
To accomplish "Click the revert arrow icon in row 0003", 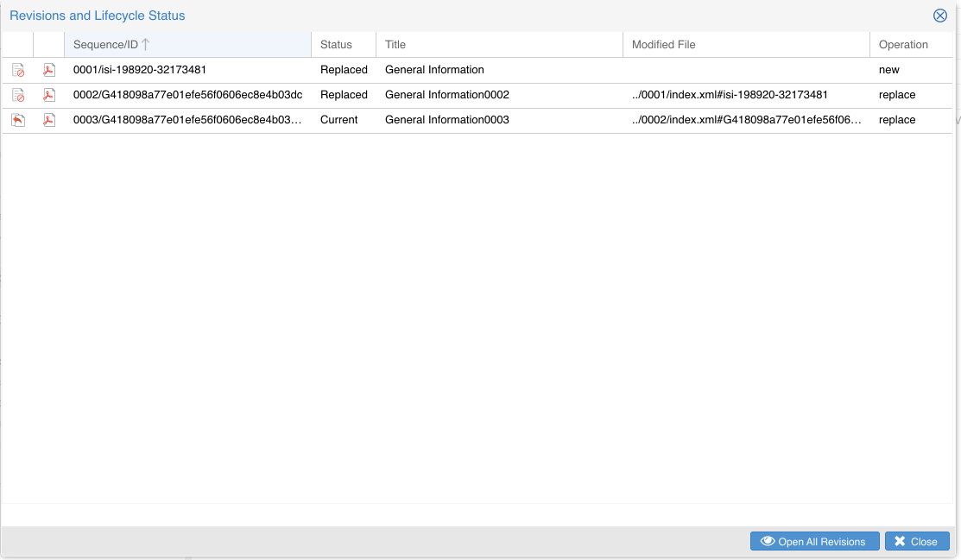I will tap(18, 120).
